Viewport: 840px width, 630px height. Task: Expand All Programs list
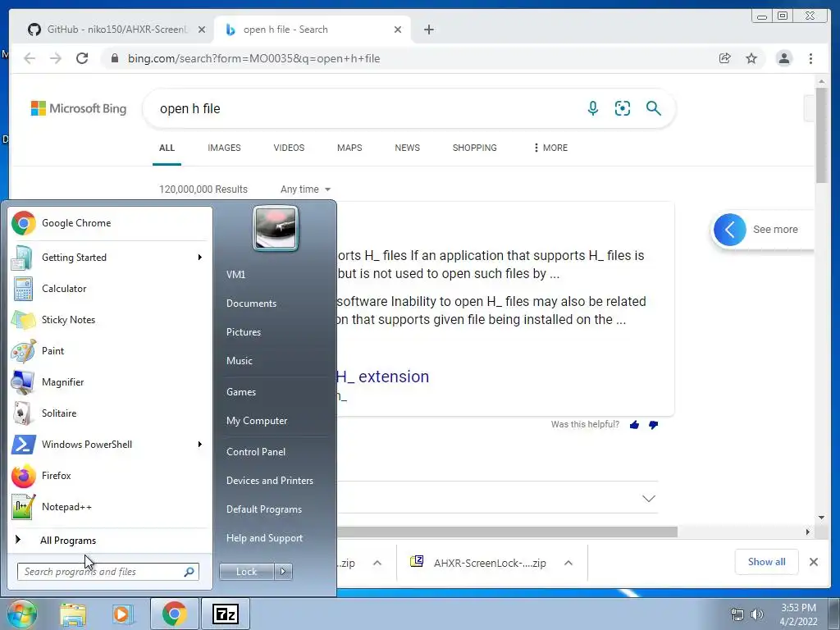(x=67, y=540)
